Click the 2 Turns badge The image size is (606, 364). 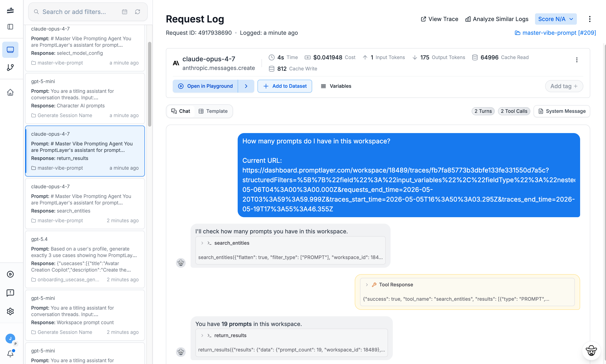tap(483, 111)
